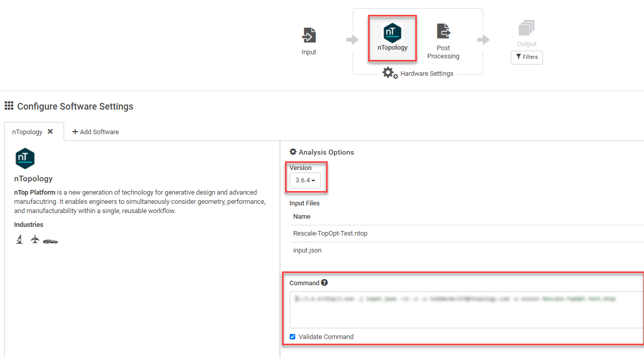Click inside the Command text field
The height and width of the screenshot is (358, 644).
[x=467, y=310]
